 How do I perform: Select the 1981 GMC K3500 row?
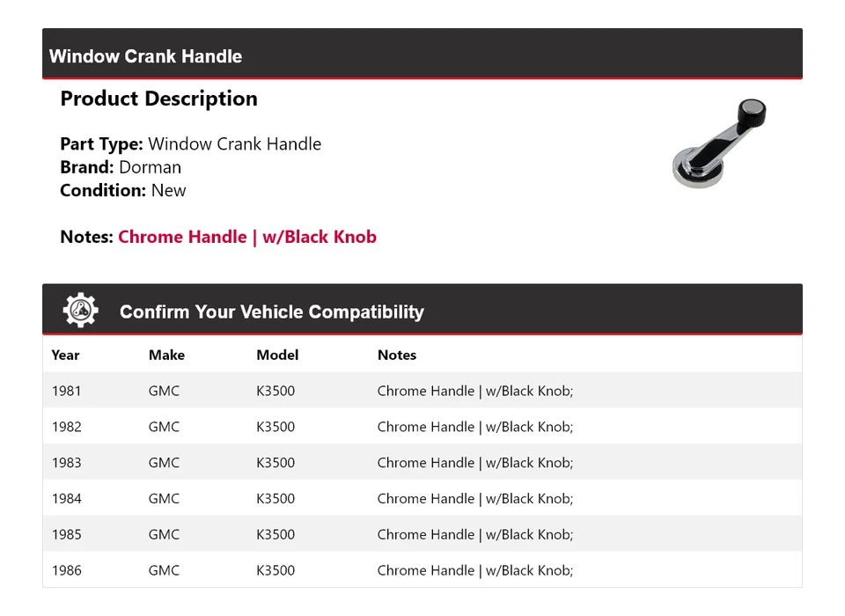[422, 390]
